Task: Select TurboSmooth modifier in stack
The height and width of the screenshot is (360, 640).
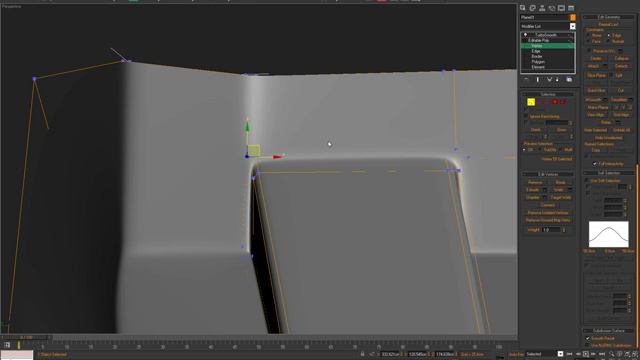Action: coord(546,35)
